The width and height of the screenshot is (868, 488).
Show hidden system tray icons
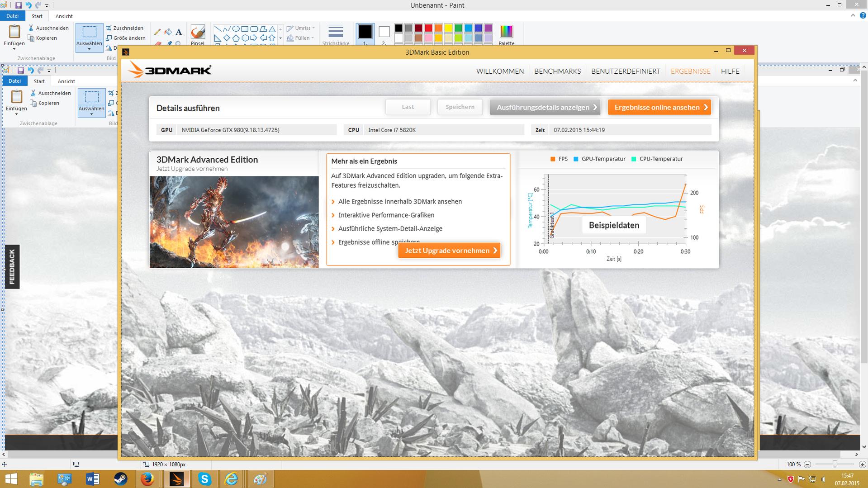coord(779,479)
